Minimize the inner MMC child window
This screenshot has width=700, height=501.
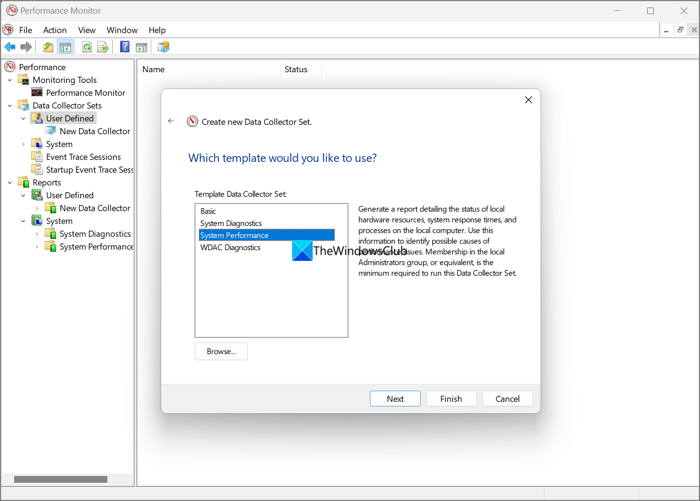(x=666, y=30)
